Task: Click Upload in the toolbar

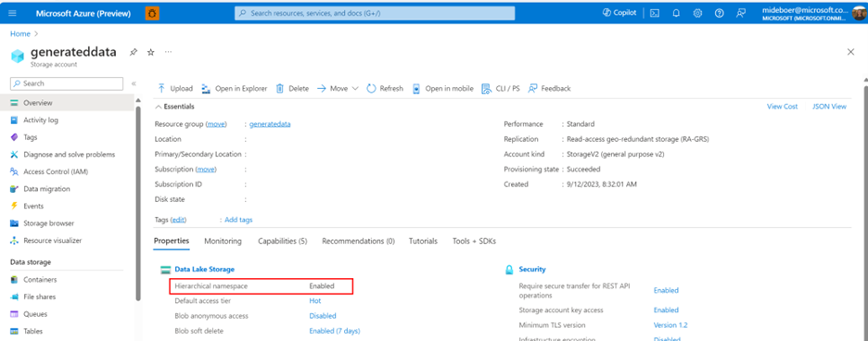Action: pos(175,89)
